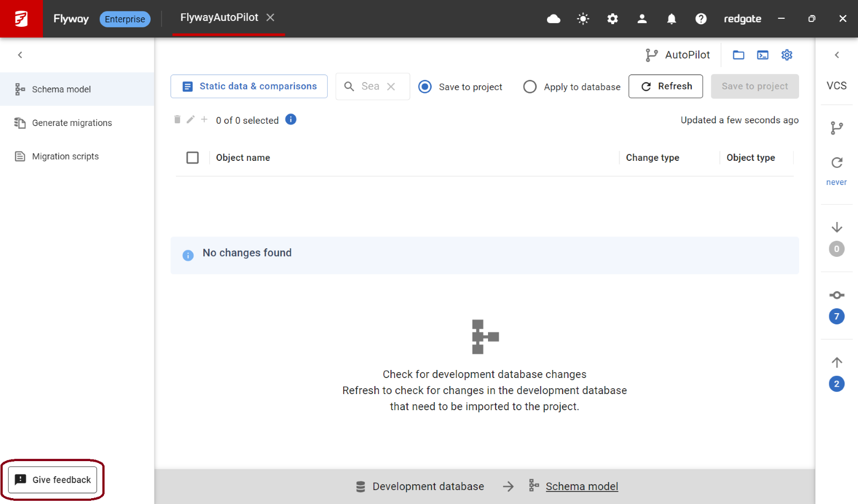This screenshot has height=504, width=858.
Task: Open project folder icon
Action: coord(738,55)
